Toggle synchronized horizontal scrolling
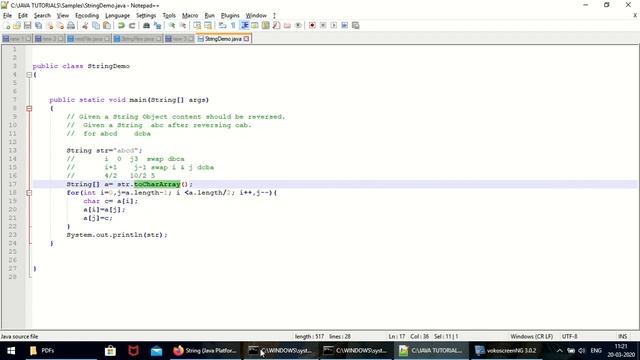The height and width of the screenshot is (360, 640). (208, 25)
